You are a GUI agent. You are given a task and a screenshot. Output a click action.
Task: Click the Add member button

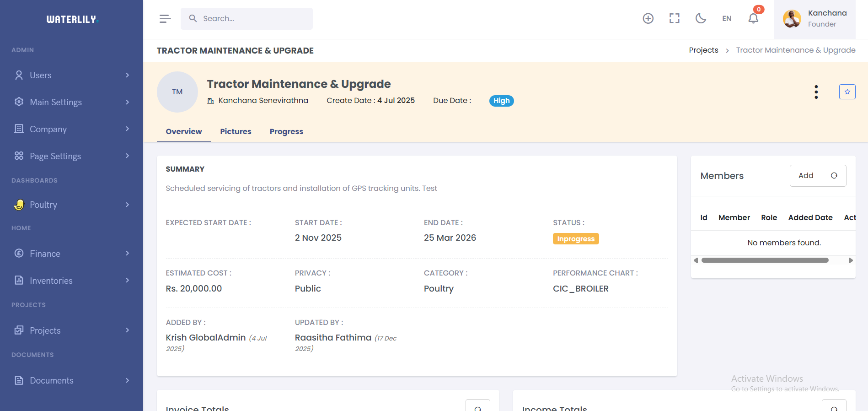click(805, 176)
